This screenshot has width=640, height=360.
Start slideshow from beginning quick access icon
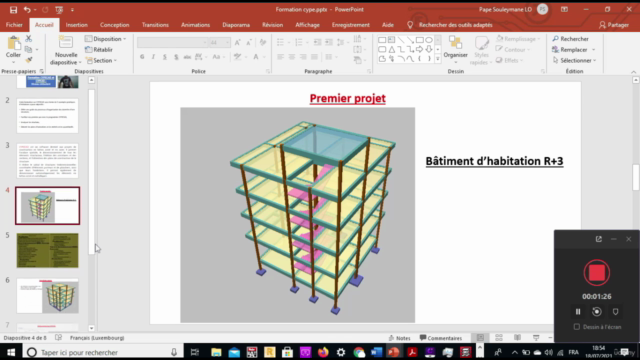tap(59, 9)
